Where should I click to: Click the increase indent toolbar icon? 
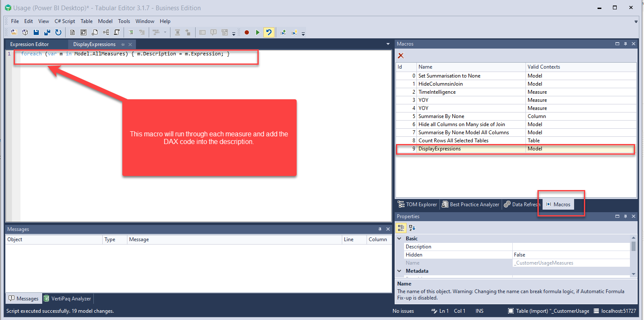[131, 32]
